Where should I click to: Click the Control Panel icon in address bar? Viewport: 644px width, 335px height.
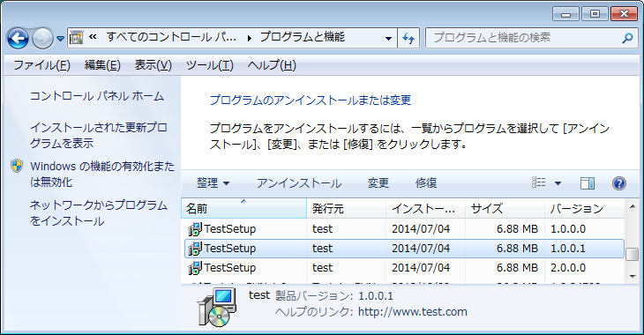point(77,38)
